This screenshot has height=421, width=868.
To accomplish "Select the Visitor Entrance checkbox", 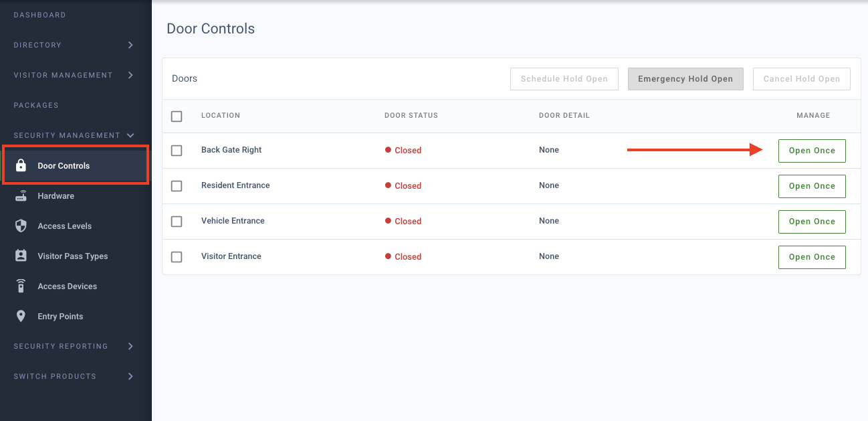I will [x=177, y=257].
